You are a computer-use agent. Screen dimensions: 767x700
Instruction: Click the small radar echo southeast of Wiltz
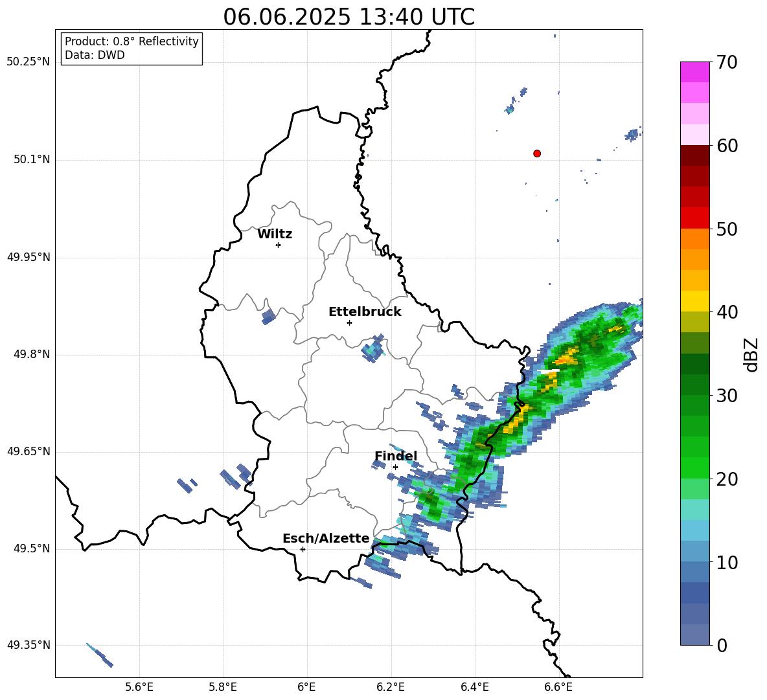269,317
